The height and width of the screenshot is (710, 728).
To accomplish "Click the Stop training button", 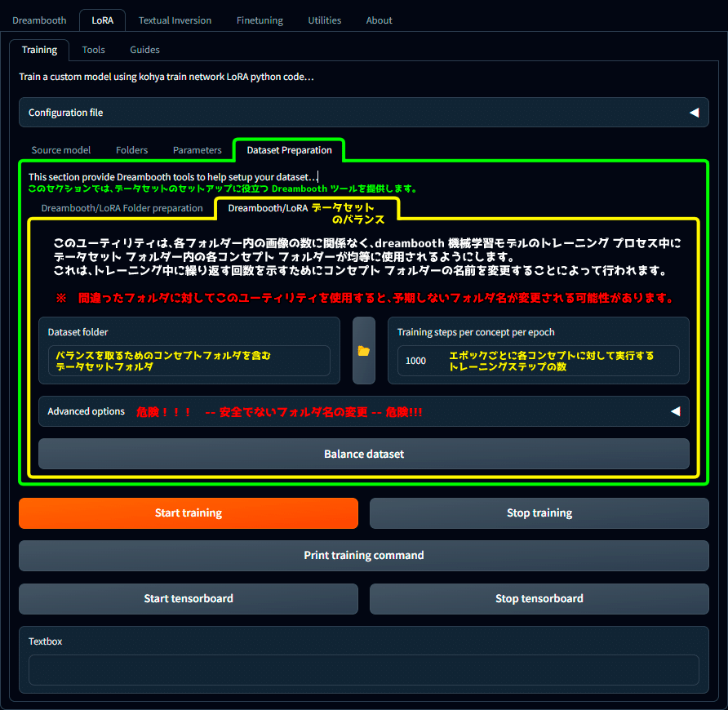I will (539, 513).
